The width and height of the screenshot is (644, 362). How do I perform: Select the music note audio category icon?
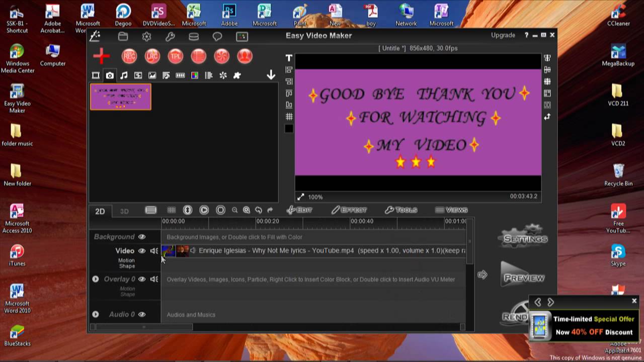tap(124, 75)
